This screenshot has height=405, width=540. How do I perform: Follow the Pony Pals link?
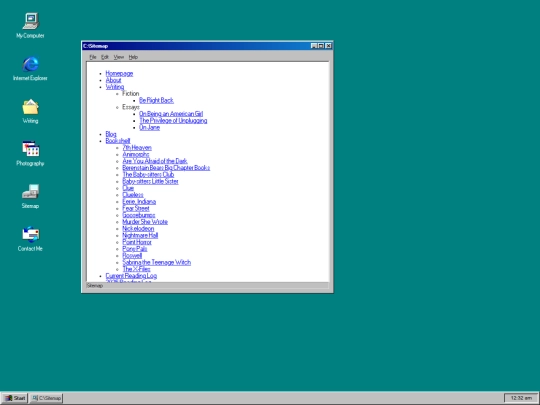[135, 249]
